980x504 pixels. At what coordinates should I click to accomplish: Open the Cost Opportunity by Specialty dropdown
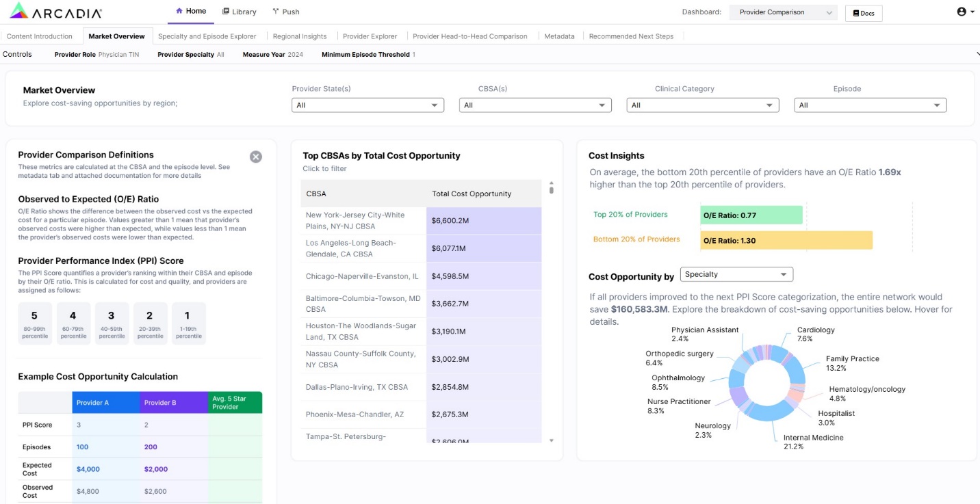coord(736,274)
